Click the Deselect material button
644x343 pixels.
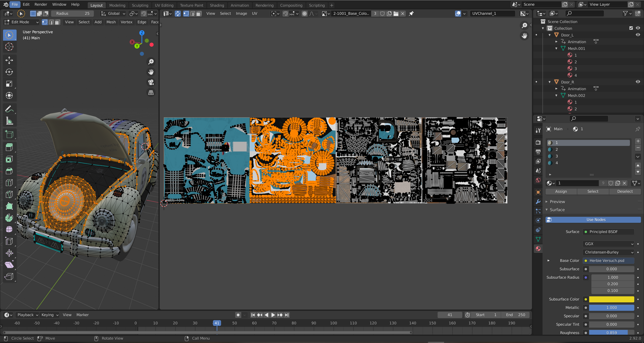point(625,191)
